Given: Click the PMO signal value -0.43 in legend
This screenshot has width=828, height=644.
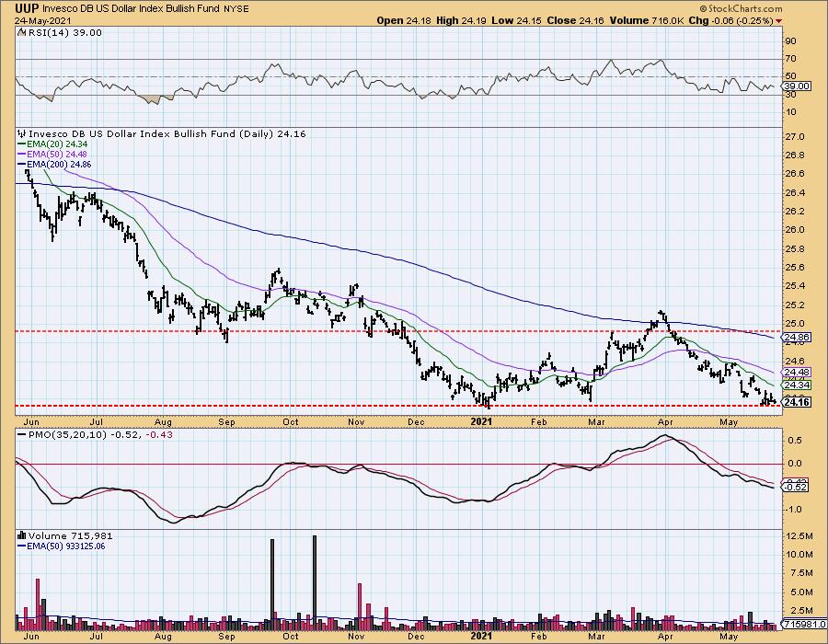Looking at the screenshot, I should pyautogui.click(x=160, y=434).
